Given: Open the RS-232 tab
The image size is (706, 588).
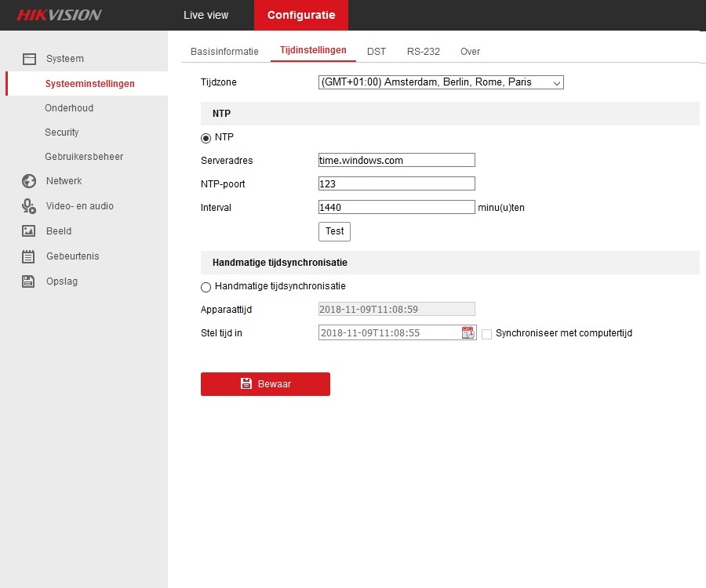Looking at the screenshot, I should [424, 51].
